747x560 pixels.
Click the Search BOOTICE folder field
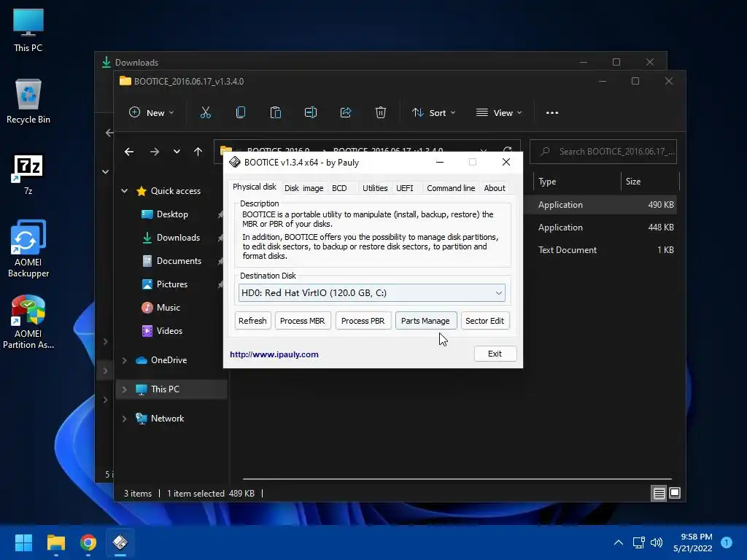603,152
